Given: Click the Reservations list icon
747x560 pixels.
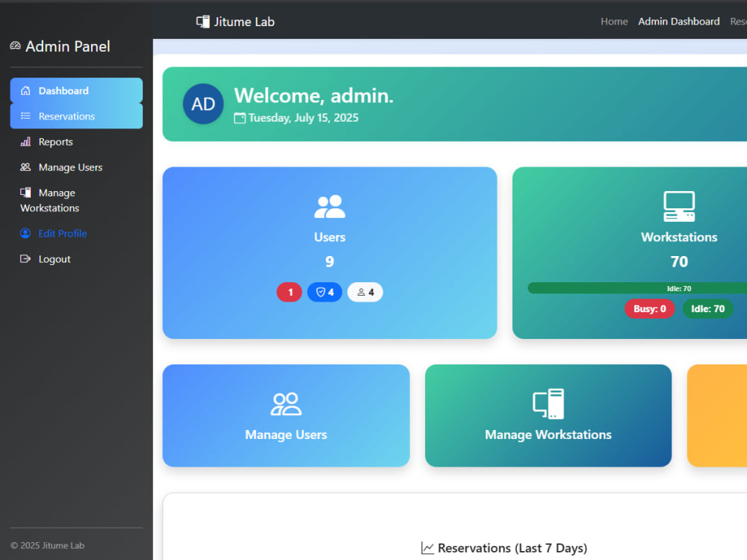Looking at the screenshot, I should pyautogui.click(x=25, y=116).
